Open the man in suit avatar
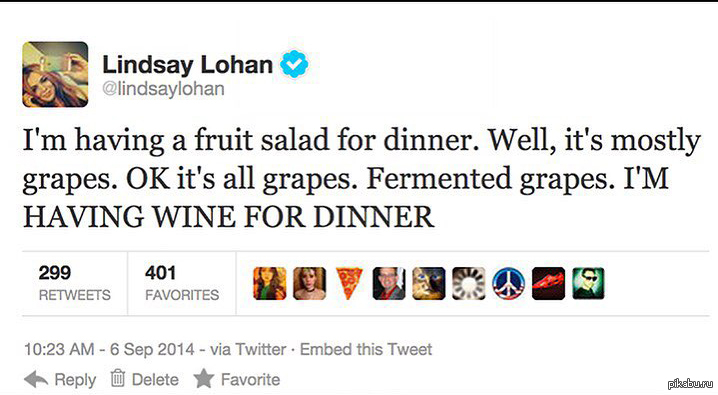Image resolution: width=718 pixels, height=395 pixels. (x=389, y=283)
